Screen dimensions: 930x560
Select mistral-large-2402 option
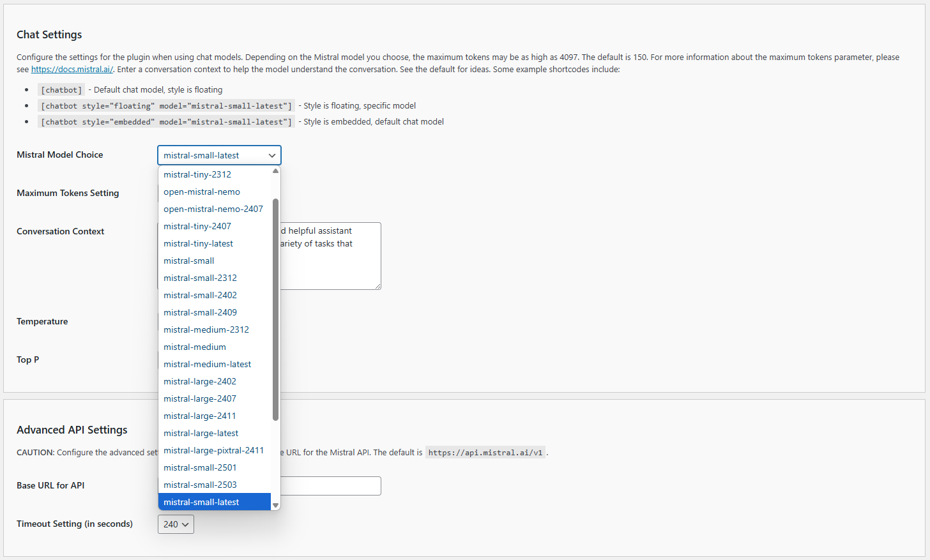(215, 381)
